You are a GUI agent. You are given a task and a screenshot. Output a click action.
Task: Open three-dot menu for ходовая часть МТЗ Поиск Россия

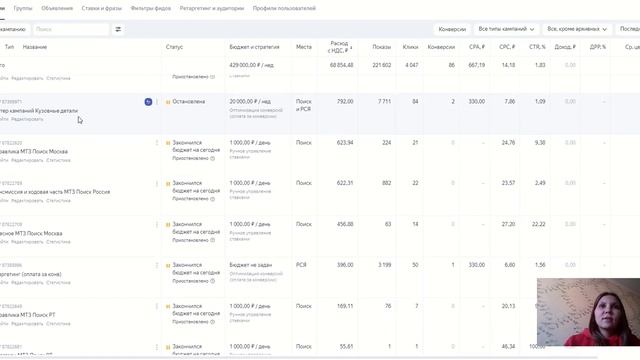[157, 183]
